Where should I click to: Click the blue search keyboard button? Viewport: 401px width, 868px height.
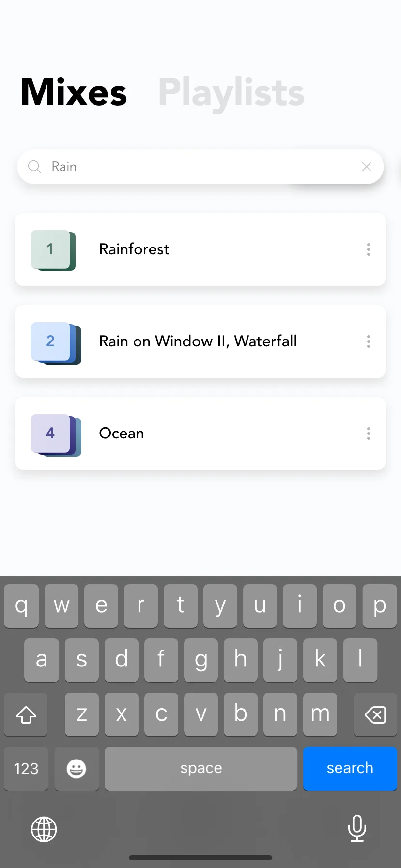point(350,768)
